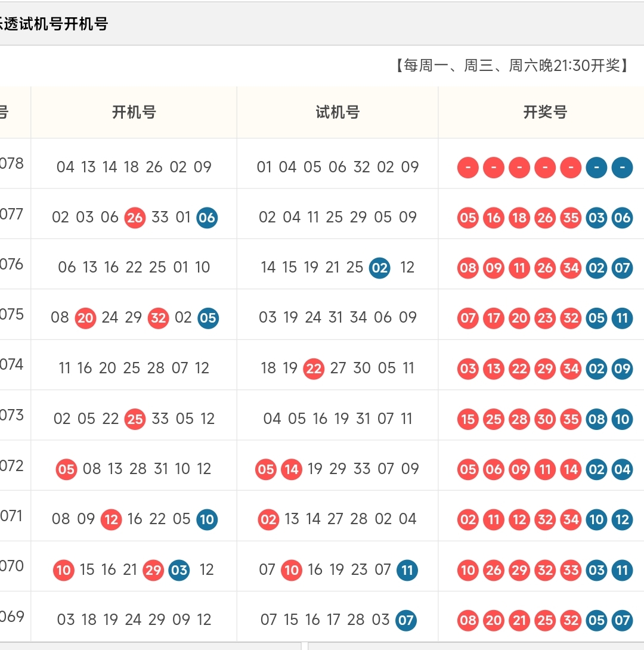Click blue ball 07 in row 069 试机号
Image resolution: width=644 pixels, height=650 pixels.
(x=405, y=620)
